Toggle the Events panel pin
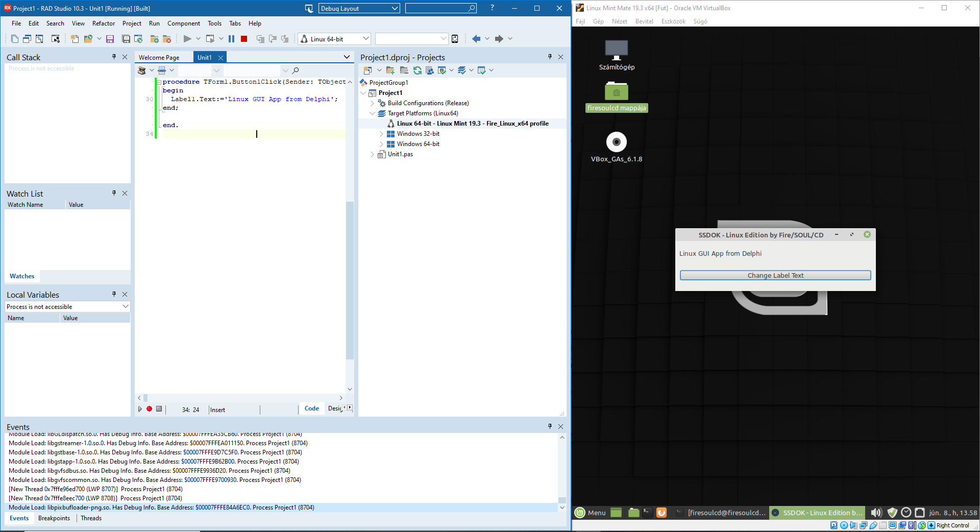 tap(550, 426)
